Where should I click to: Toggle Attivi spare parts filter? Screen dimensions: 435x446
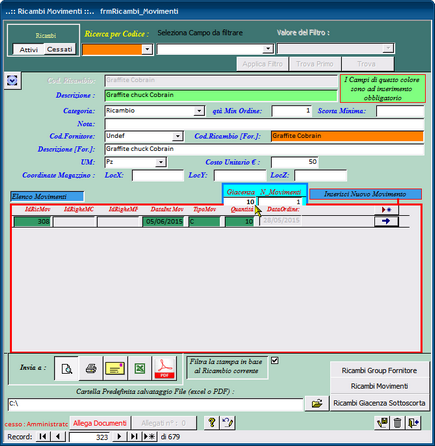coord(29,50)
